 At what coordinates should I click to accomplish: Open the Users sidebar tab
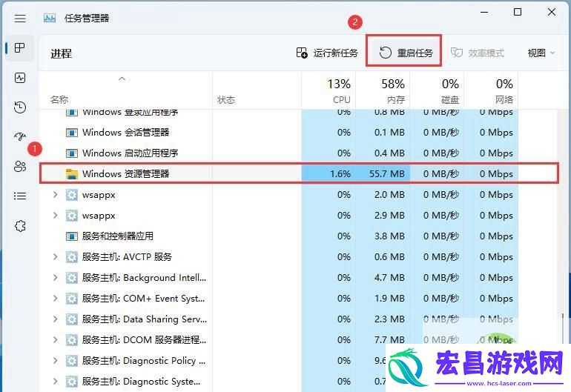click(20, 166)
